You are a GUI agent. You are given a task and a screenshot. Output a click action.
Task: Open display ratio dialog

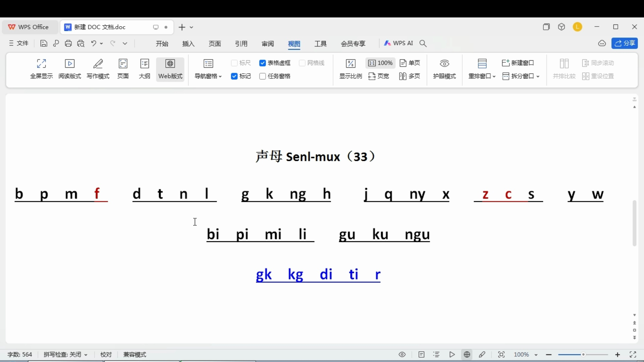click(x=351, y=69)
